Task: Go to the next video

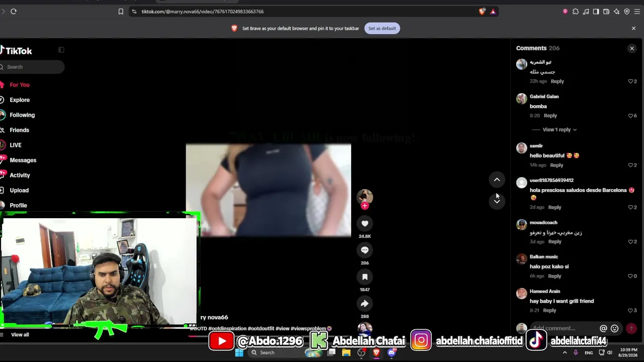Action: (x=497, y=201)
